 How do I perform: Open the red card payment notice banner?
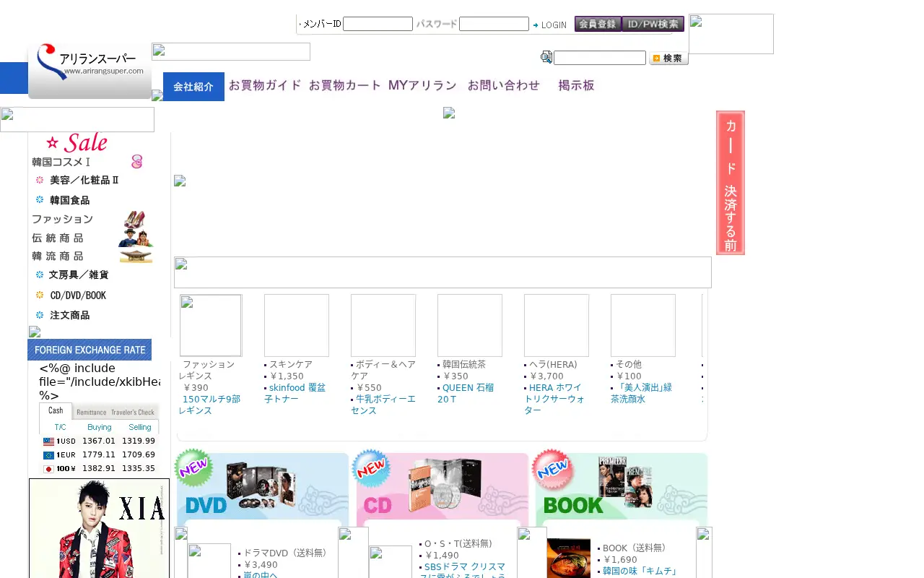731,183
